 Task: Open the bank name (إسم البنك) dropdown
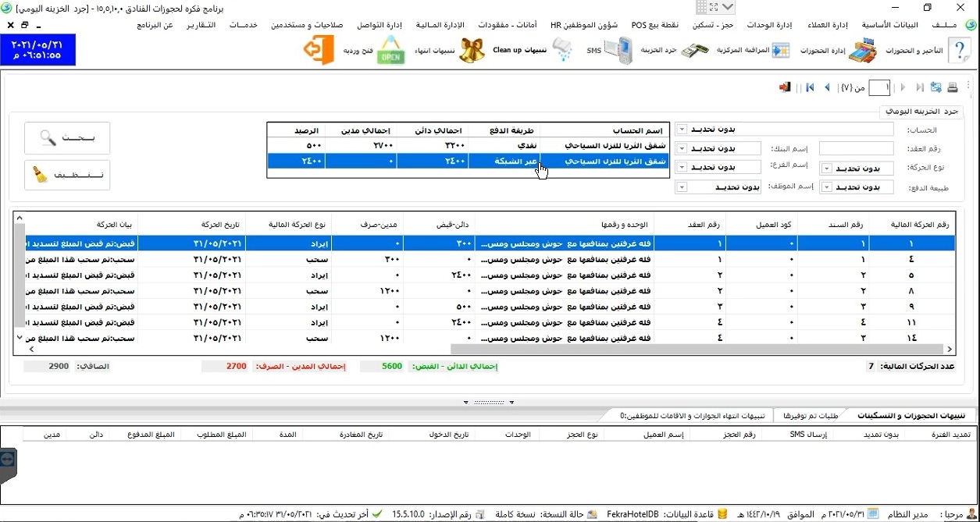[x=682, y=148]
